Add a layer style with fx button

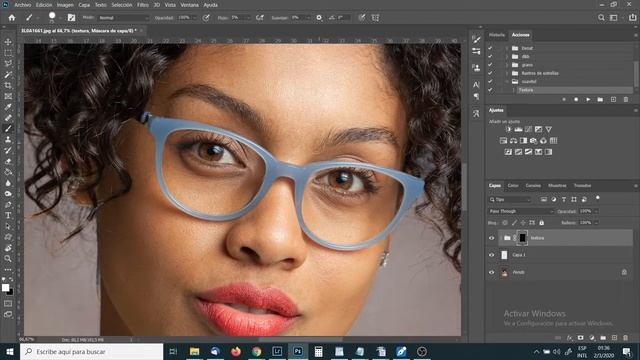coord(570,338)
